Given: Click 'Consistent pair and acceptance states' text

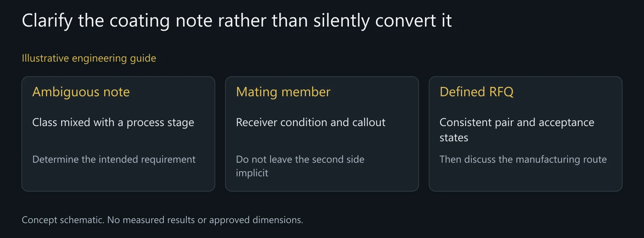Looking at the screenshot, I should [517, 130].
